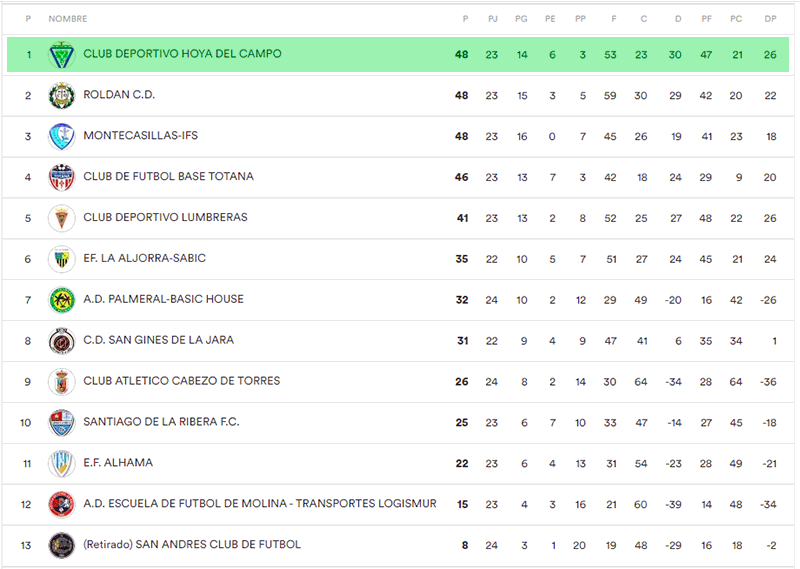The height and width of the screenshot is (569, 800).
Task: Click the Club Deportivo Hoya del Campo crest
Action: coord(62,54)
